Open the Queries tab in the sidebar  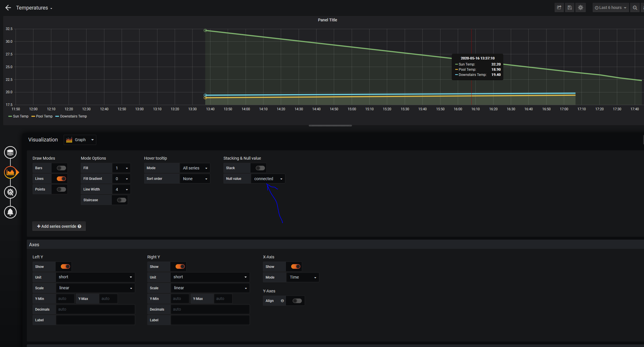10,152
